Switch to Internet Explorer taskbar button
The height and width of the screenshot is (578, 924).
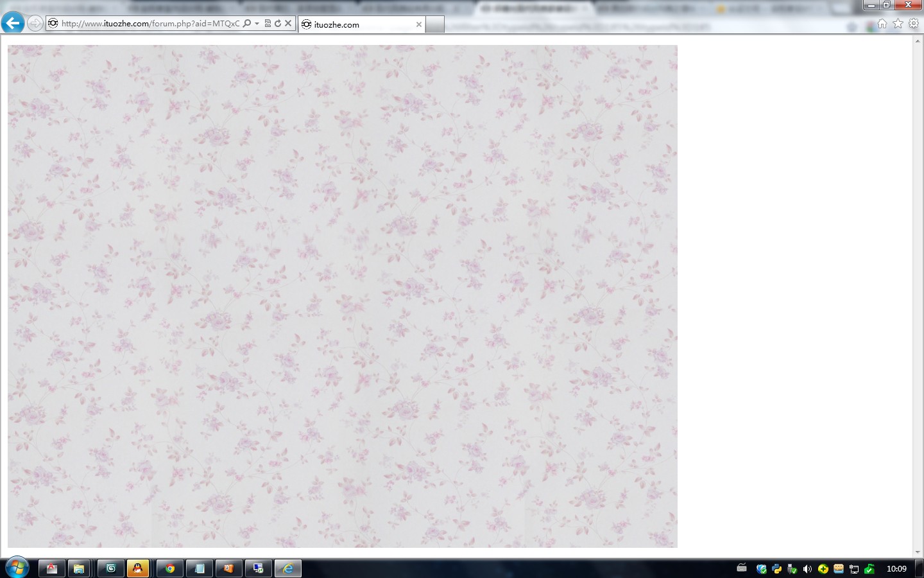click(x=288, y=568)
